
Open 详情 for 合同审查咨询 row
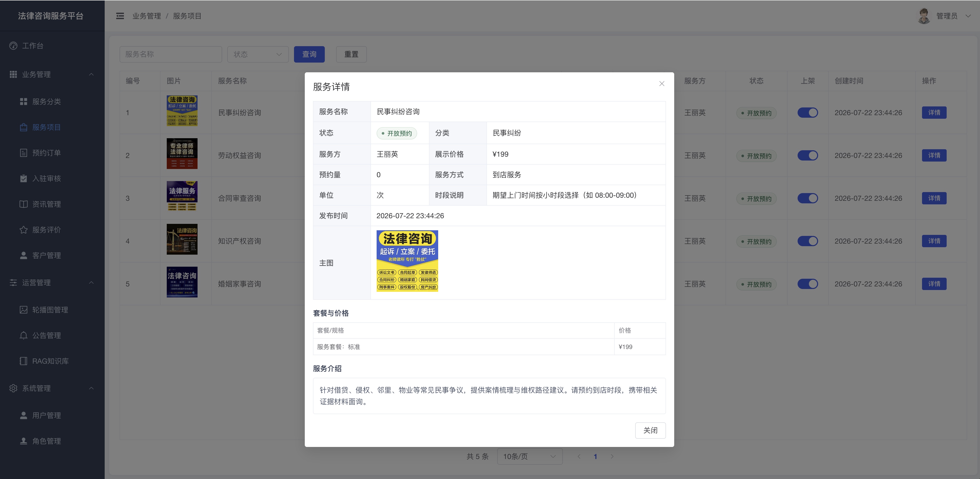[934, 198]
